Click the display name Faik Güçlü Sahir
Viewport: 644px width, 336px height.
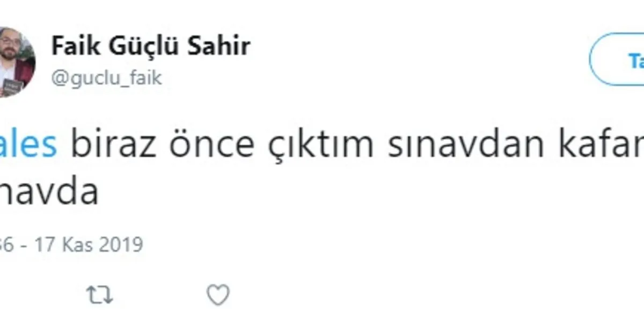tap(150, 47)
